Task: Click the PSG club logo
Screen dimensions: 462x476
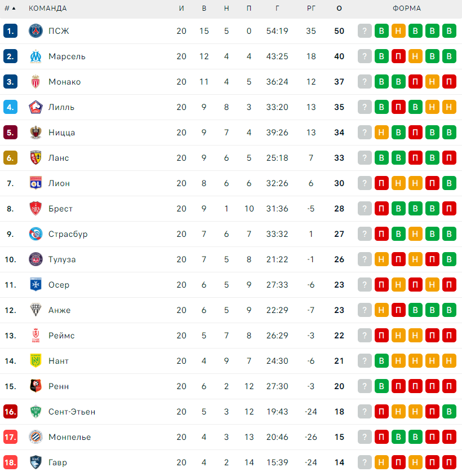Action: click(x=36, y=31)
